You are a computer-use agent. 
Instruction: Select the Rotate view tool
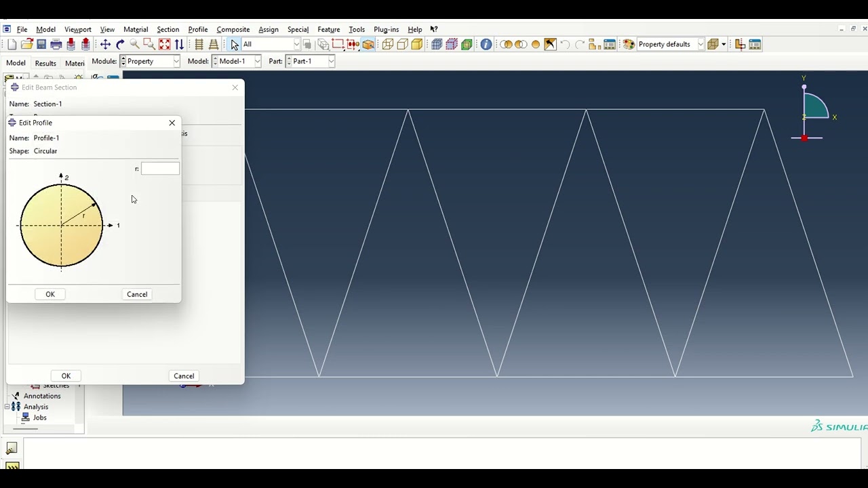click(x=120, y=45)
